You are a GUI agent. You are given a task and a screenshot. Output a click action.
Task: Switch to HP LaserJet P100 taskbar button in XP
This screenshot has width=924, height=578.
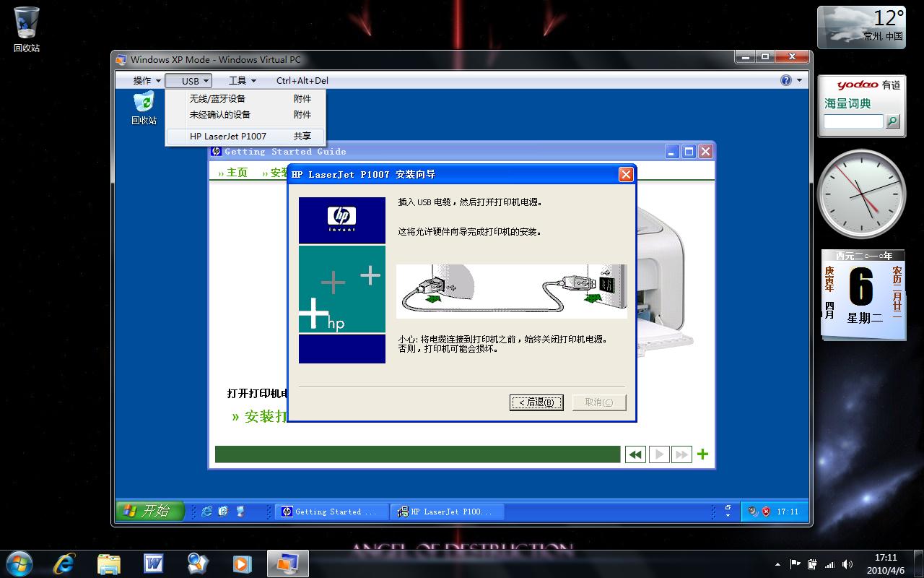coord(448,512)
